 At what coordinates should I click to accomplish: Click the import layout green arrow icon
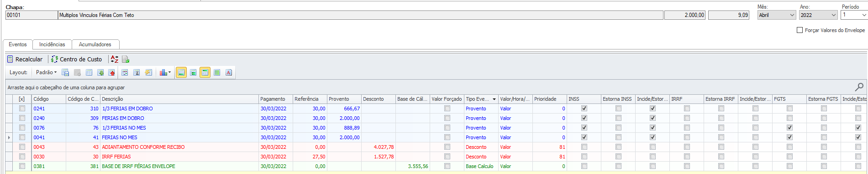100,72
